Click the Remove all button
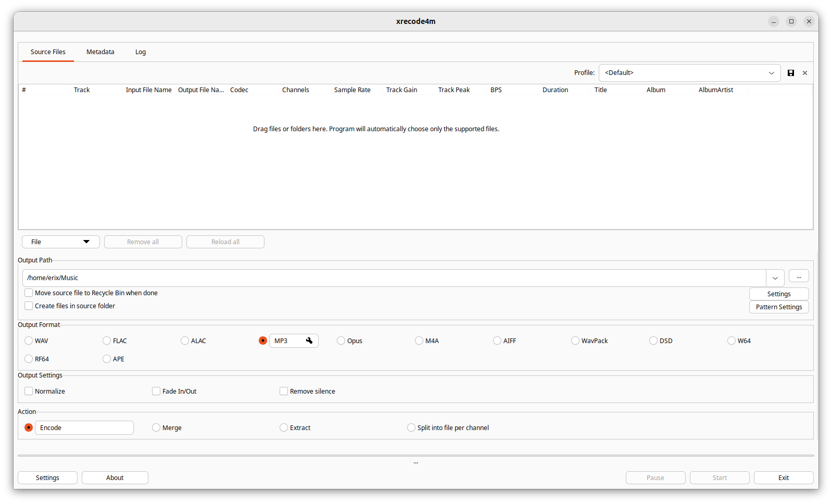 [143, 242]
